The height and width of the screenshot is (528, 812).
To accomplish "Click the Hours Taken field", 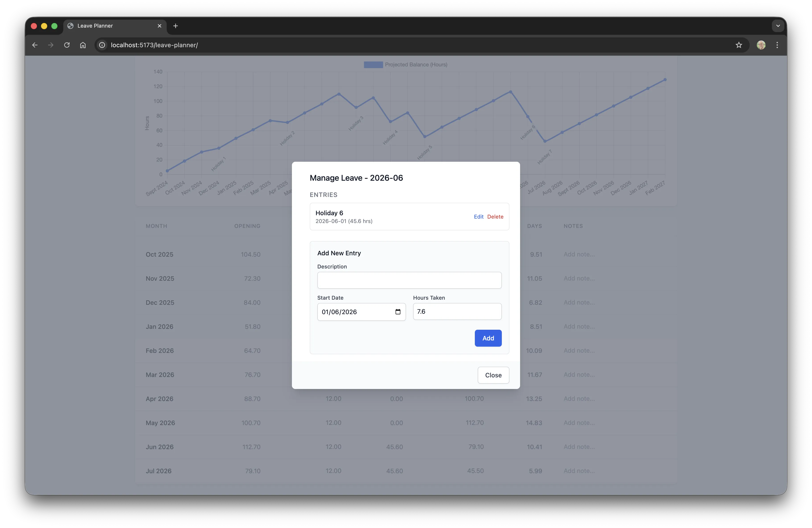I will coord(457,311).
